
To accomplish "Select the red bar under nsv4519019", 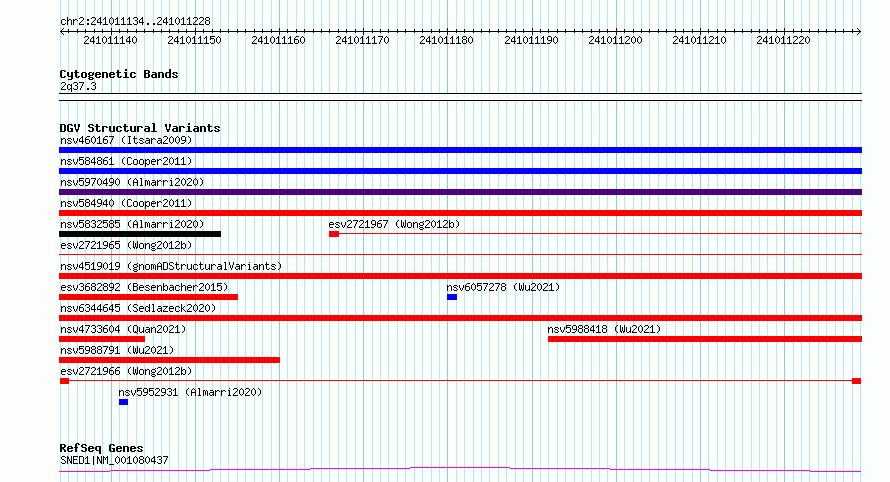I will [x=460, y=276].
